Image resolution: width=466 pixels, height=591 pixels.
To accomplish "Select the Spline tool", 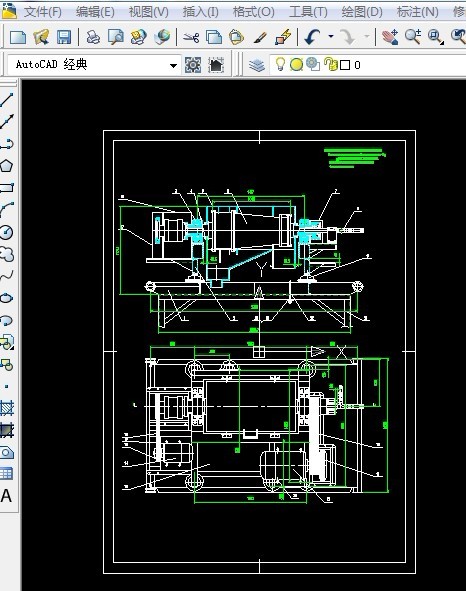I will (7, 276).
